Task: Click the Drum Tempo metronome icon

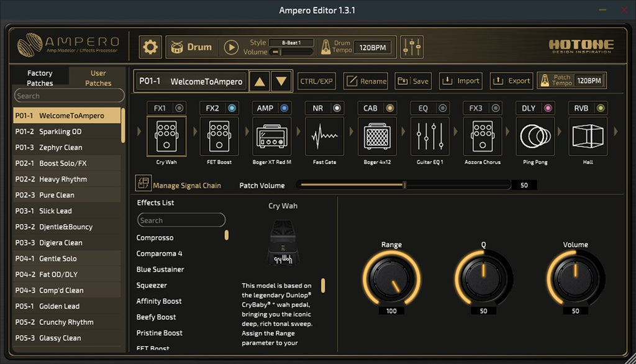Action: (x=325, y=47)
